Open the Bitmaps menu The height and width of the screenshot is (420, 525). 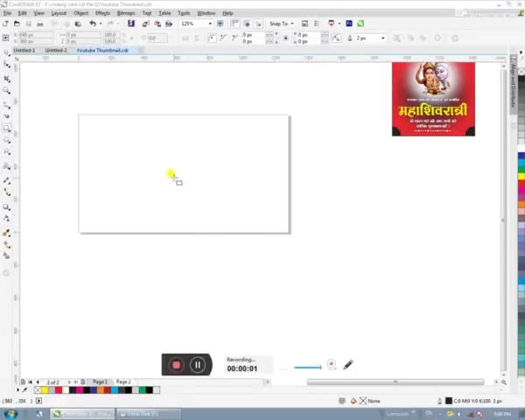[126, 13]
